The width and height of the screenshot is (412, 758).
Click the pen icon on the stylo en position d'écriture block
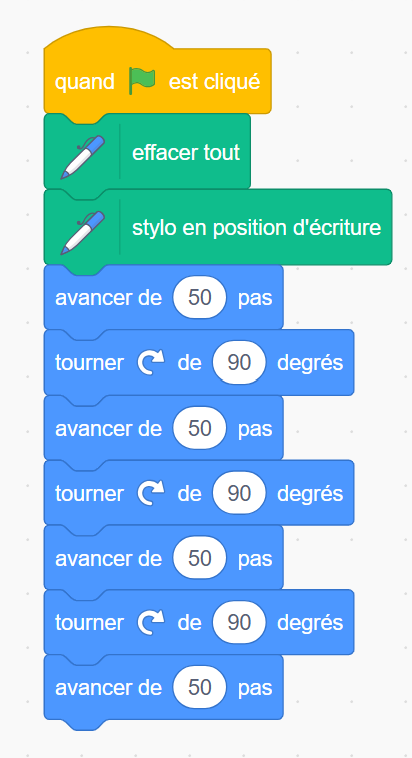(82, 233)
